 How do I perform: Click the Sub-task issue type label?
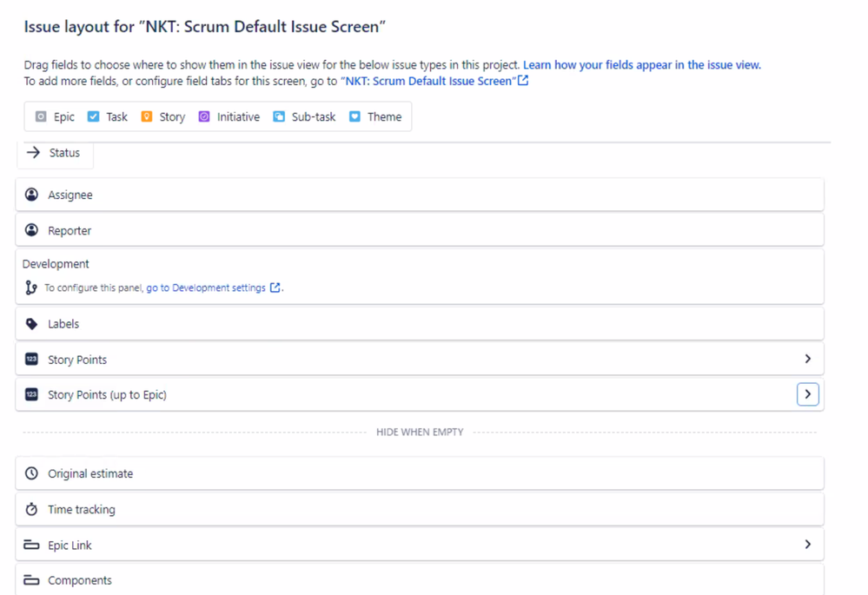[314, 116]
